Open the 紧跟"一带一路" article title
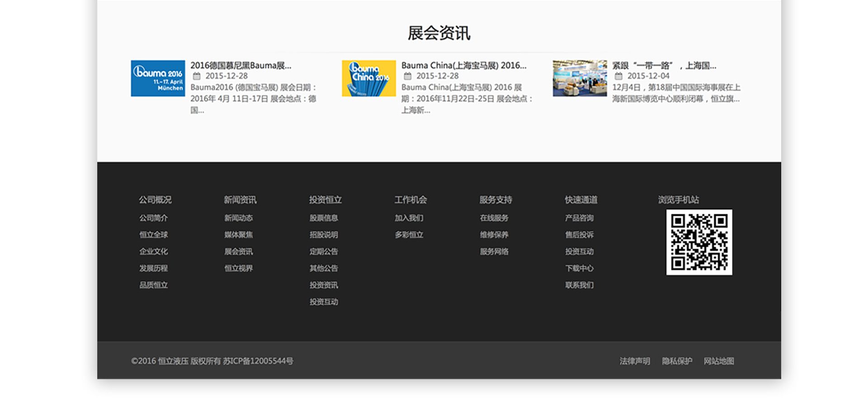This screenshot has height=404, width=868. pyautogui.click(x=664, y=66)
